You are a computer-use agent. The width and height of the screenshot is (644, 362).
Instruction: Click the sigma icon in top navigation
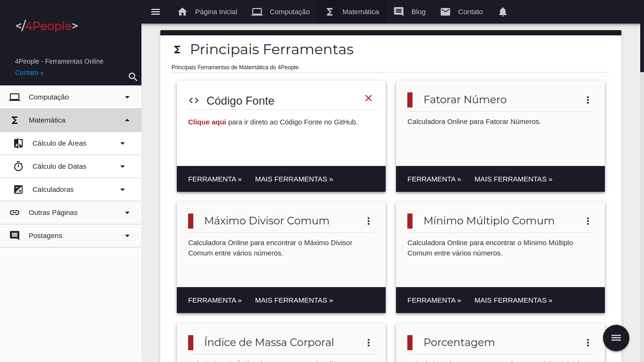330,12
